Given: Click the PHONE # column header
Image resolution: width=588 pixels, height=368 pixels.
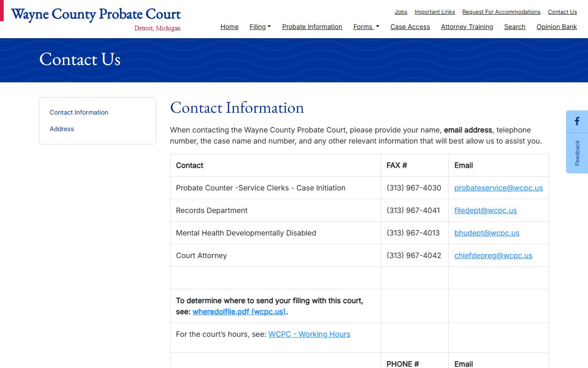Looking at the screenshot, I should [x=415, y=361].
